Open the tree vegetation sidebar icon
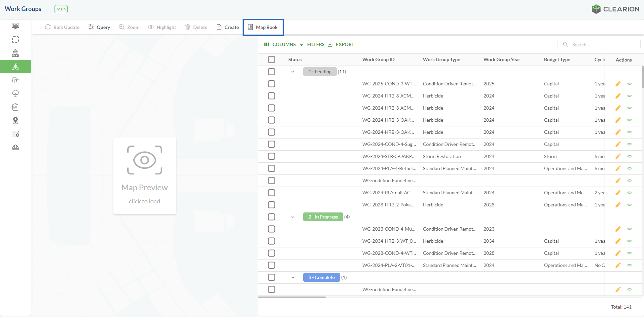The height and width of the screenshot is (317, 644). 15,93
